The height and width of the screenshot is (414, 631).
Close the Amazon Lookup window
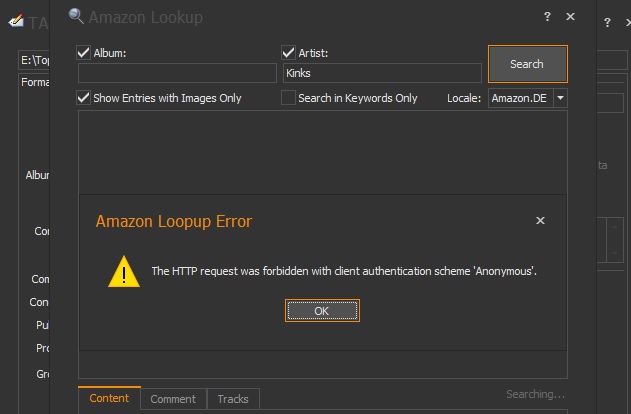click(570, 17)
